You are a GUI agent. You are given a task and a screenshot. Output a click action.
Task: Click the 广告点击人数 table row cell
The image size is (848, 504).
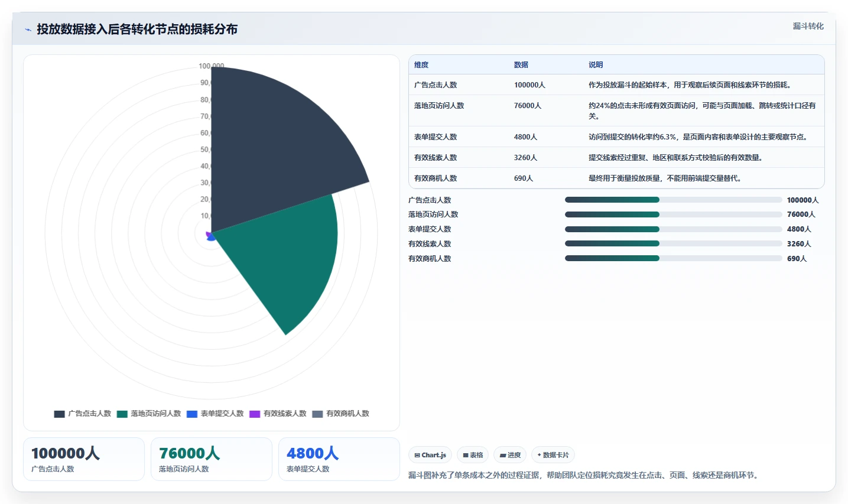(436, 85)
